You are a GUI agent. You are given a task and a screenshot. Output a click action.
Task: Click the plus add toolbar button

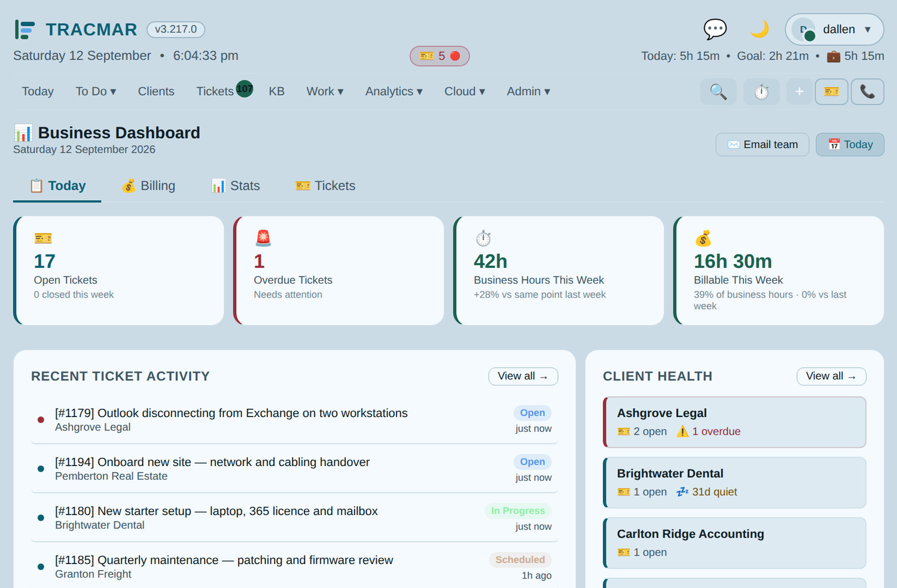point(799,92)
